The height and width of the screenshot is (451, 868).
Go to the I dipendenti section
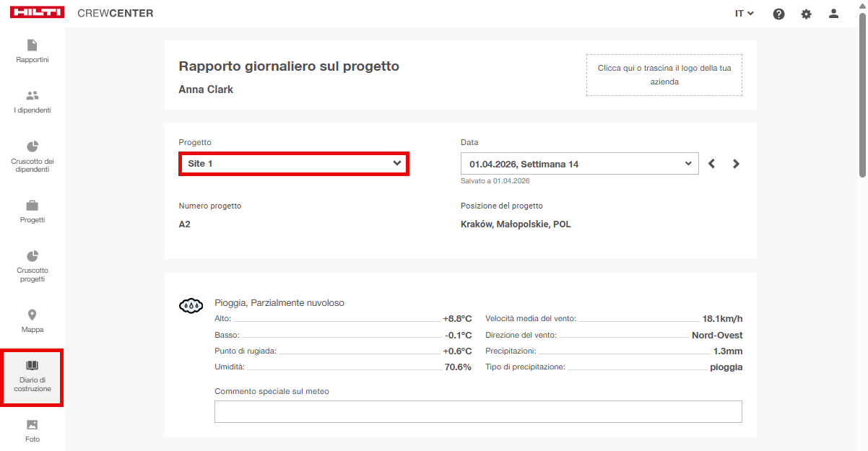(32, 102)
